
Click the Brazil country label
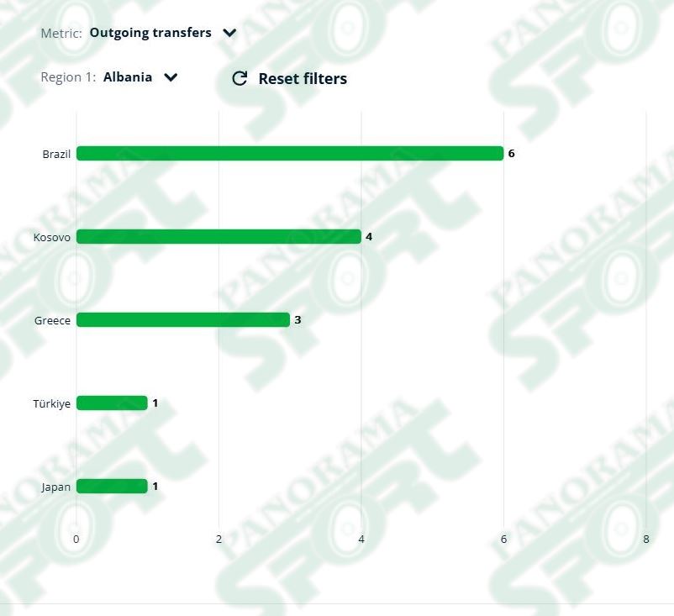click(x=56, y=154)
